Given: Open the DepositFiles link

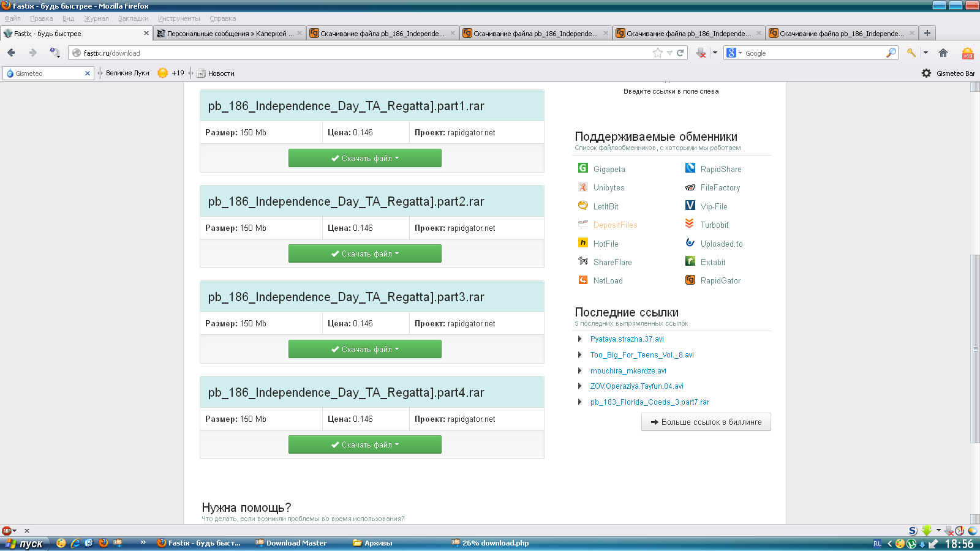Looking at the screenshot, I should tap(615, 225).
